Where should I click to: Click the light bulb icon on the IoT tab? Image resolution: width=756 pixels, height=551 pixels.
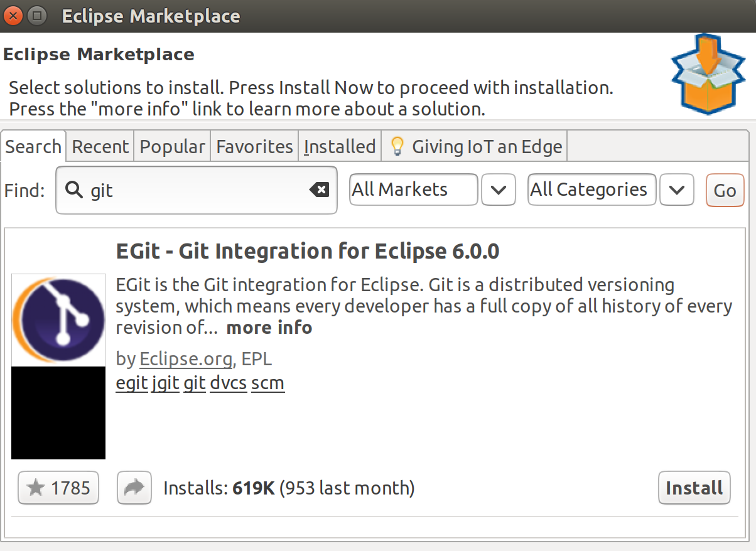coord(397,146)
